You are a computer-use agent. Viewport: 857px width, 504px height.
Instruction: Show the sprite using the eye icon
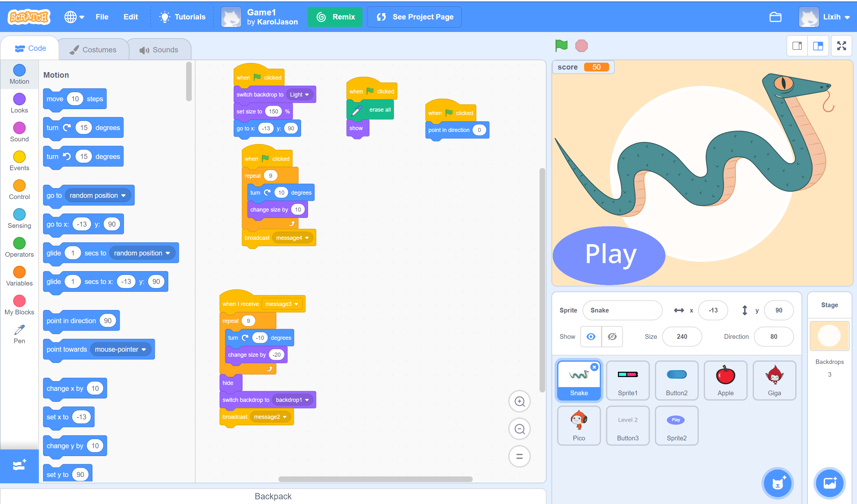click(591, 336)
